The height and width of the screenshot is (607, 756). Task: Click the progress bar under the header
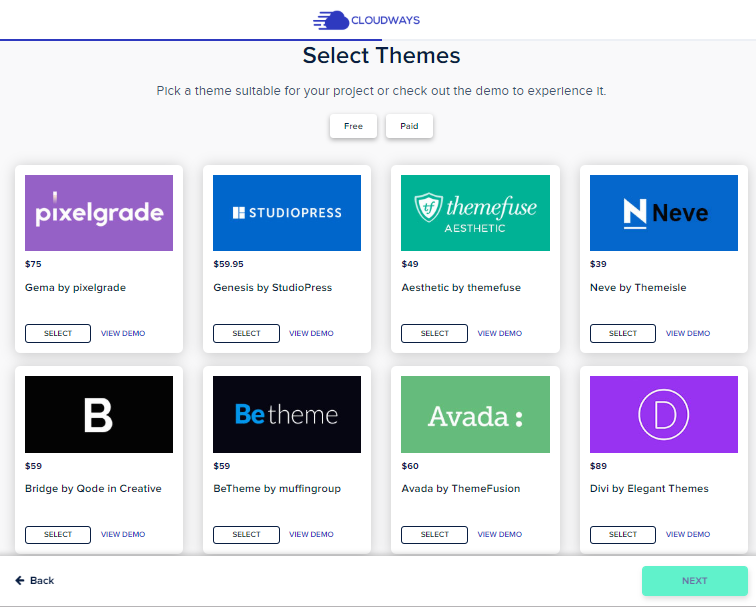pyautogui.click(x=378, y=40)
